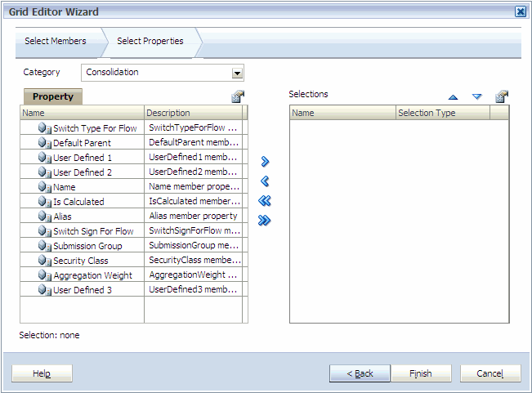532x393 pixels.
Task: Select Aggregation Weight property
Action: point(92,275)
